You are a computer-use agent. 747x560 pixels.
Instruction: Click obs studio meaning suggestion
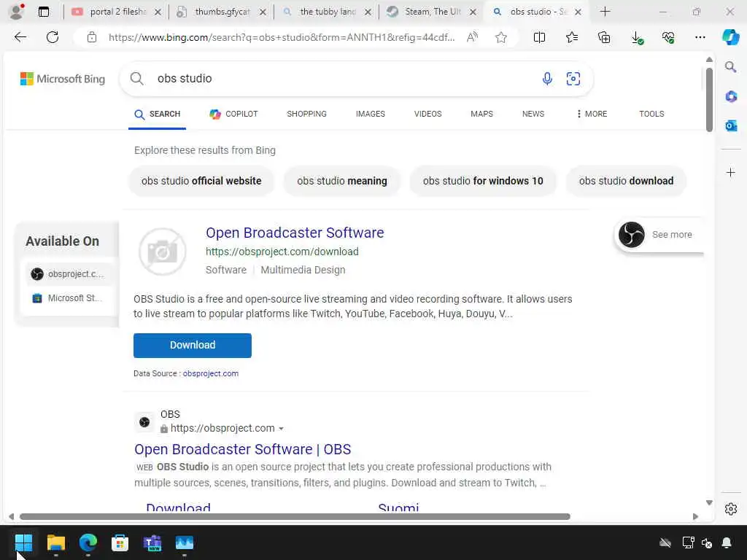(341, 181)
